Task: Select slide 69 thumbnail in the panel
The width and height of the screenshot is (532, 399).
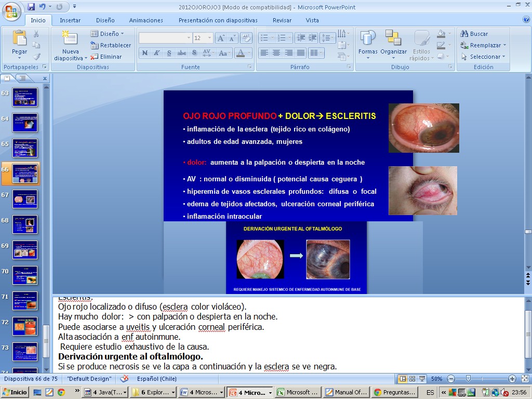Action: [25, 250]
